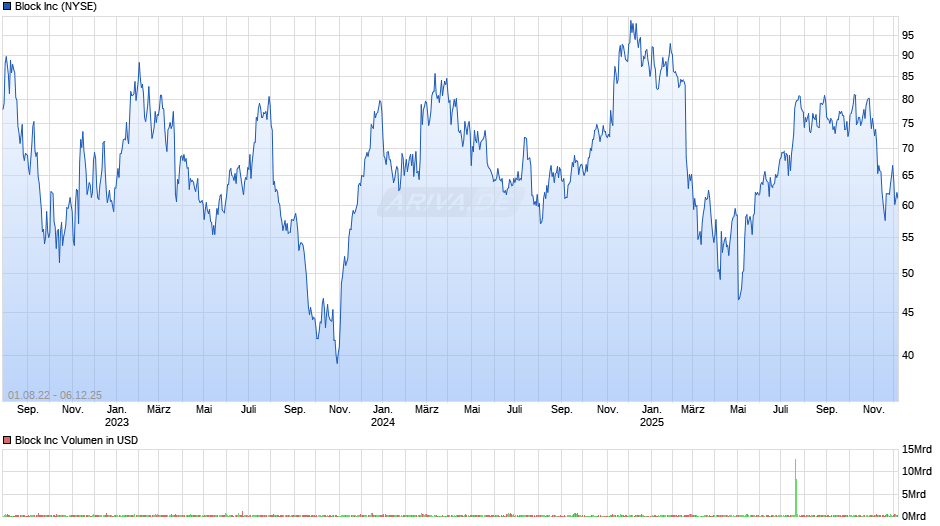940x526 pixels.
Task: Click the 85 price axis label
Action: click(x=908, y=77)
